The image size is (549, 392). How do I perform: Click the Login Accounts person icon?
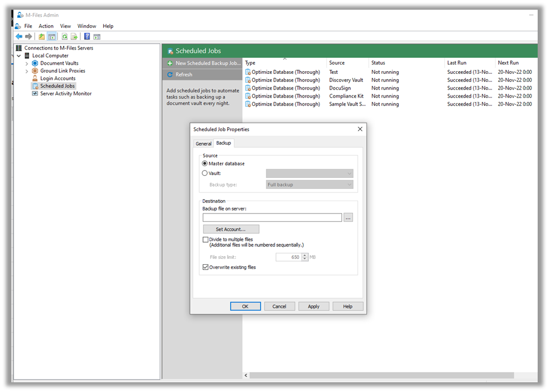[35, 78]
